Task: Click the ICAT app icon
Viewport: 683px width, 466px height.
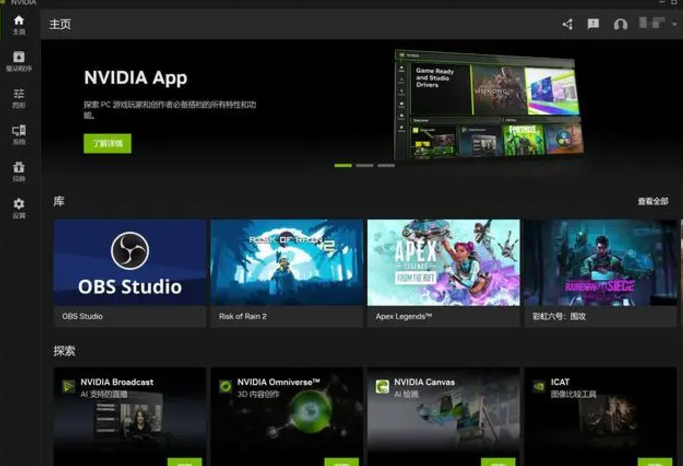Action: point(539,386)
